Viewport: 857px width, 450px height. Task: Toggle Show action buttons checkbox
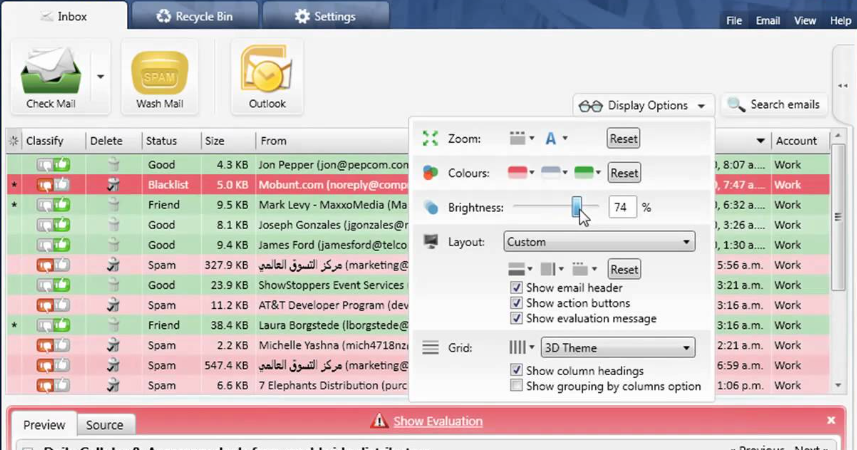[516, 303]
